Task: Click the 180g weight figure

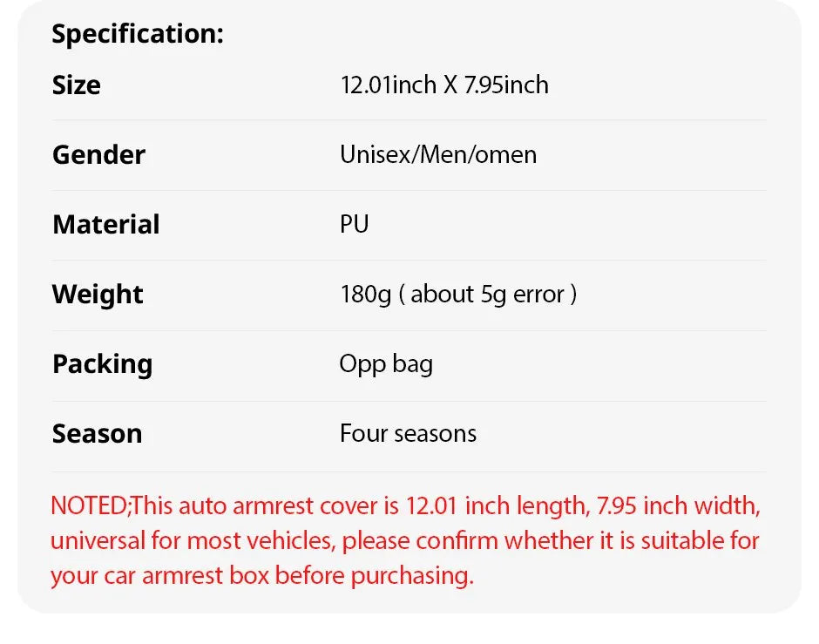Action: pos(365,295)
